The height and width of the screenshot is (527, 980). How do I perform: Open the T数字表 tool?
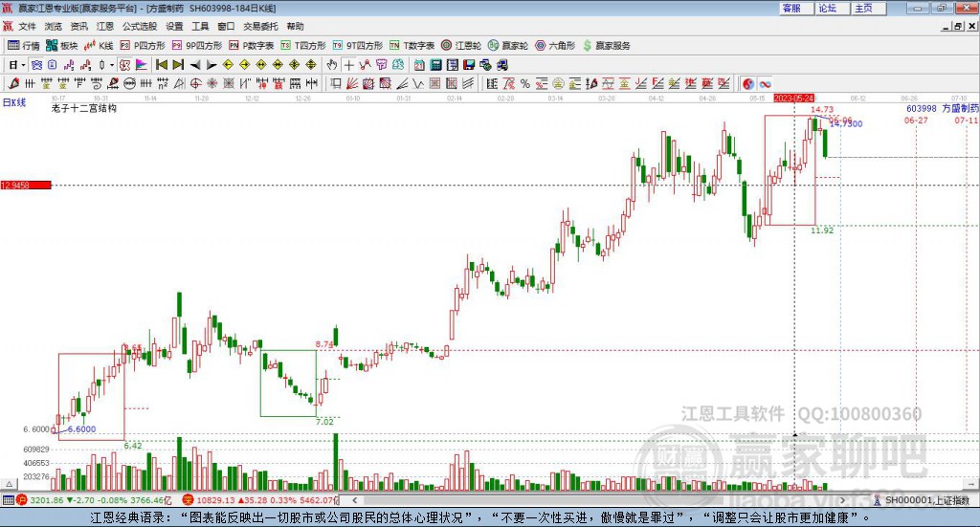point(412,46)
